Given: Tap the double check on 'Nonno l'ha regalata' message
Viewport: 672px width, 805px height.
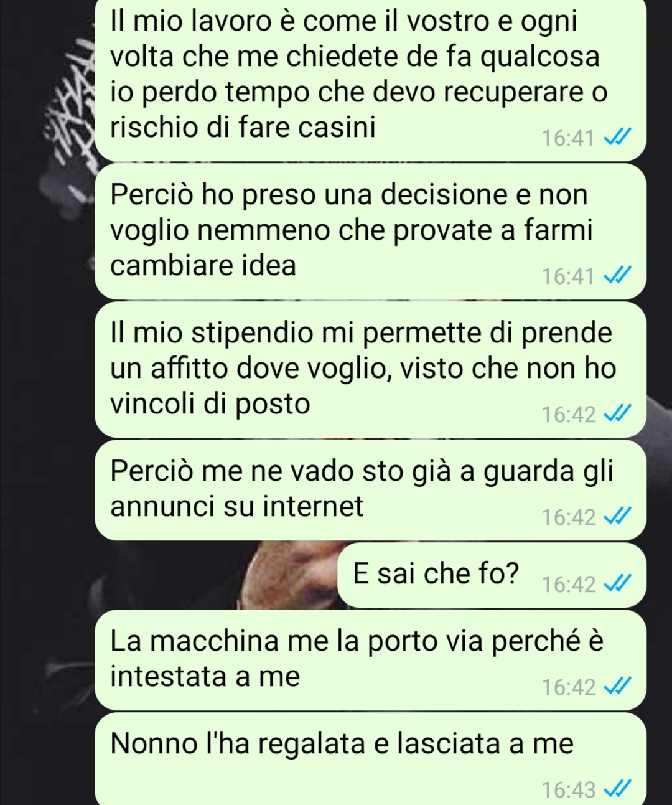Looking at the screenshot, I should click(619, 790).
